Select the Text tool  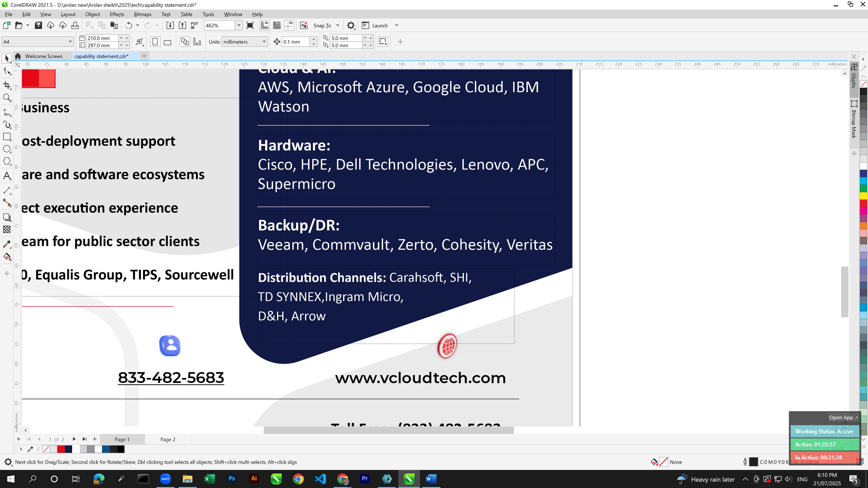tap(7, 176)
